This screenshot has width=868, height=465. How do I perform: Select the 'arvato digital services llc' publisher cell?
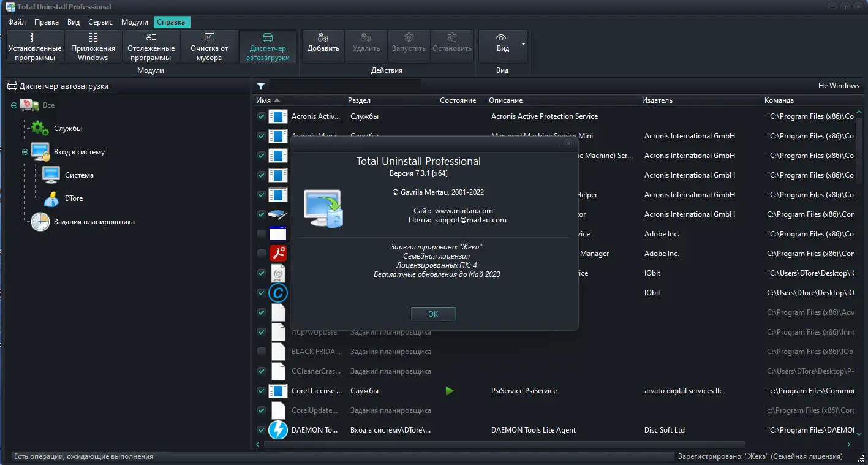tap(684, 391)
